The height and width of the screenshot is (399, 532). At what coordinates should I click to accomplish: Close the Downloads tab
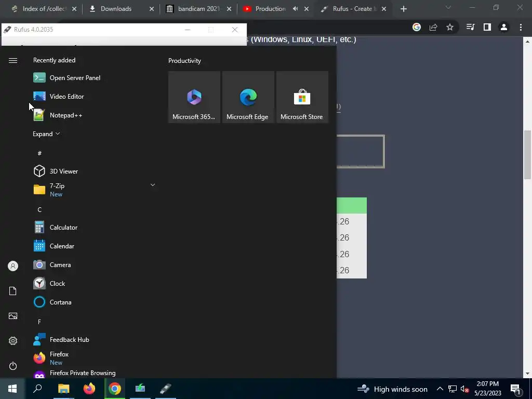click(x=152, y=9)
